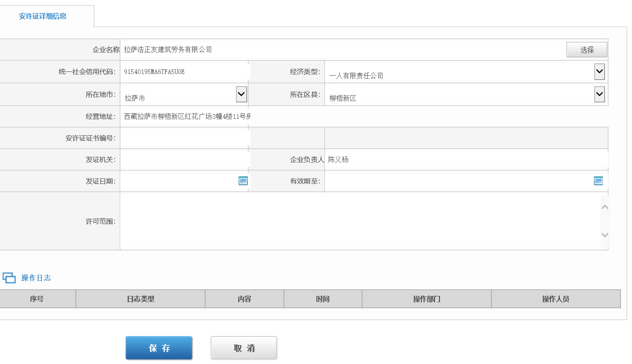632x364 pixels.
Task: Click the 企业名称 input field
Action: (x=338, y=50)
